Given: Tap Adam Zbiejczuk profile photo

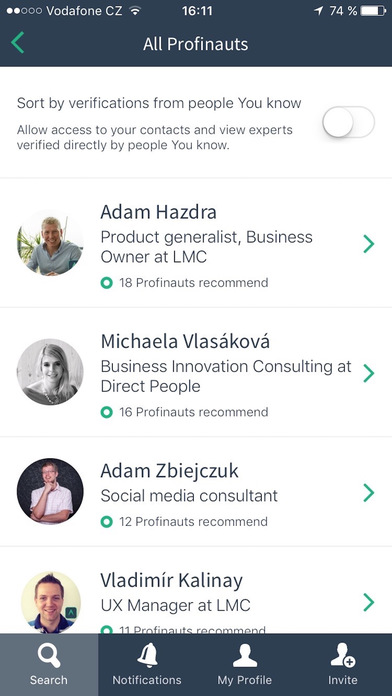Looking at the screenshot, I should tap(50, 491).
